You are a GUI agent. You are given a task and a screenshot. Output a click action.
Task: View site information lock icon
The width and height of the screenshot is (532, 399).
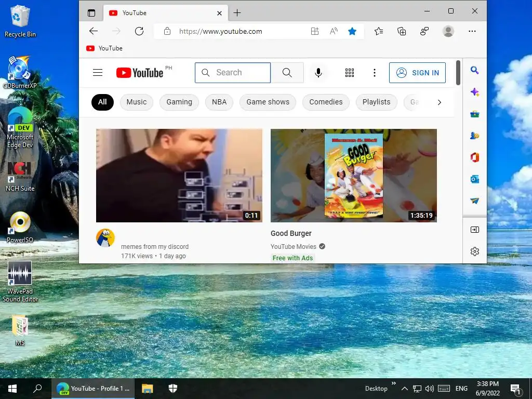coord(167,31)
